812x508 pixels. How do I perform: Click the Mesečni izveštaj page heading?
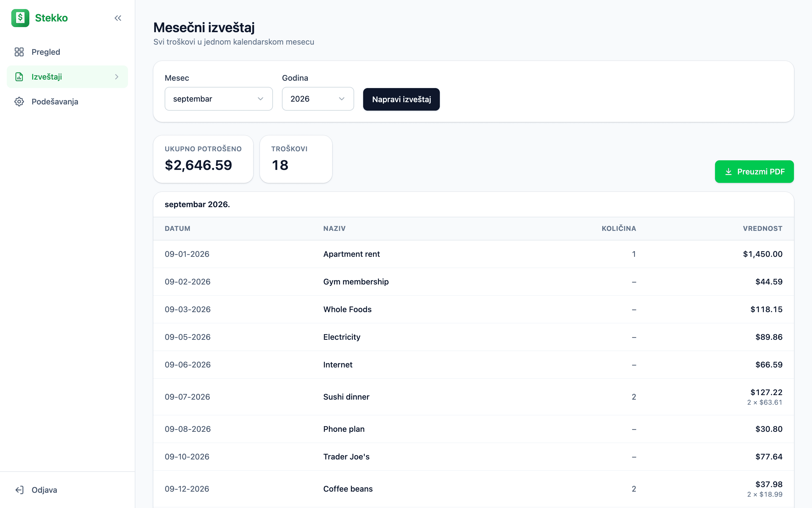pyautogui.click(x=204, y=28)
